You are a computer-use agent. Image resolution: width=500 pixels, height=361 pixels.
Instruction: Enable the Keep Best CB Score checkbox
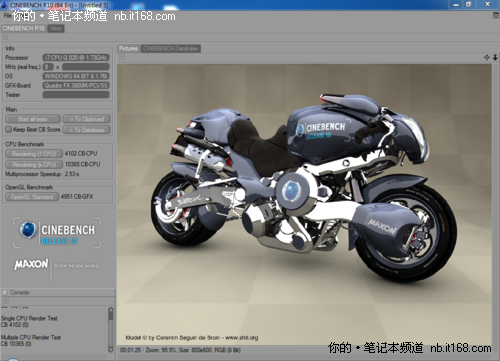8,129
